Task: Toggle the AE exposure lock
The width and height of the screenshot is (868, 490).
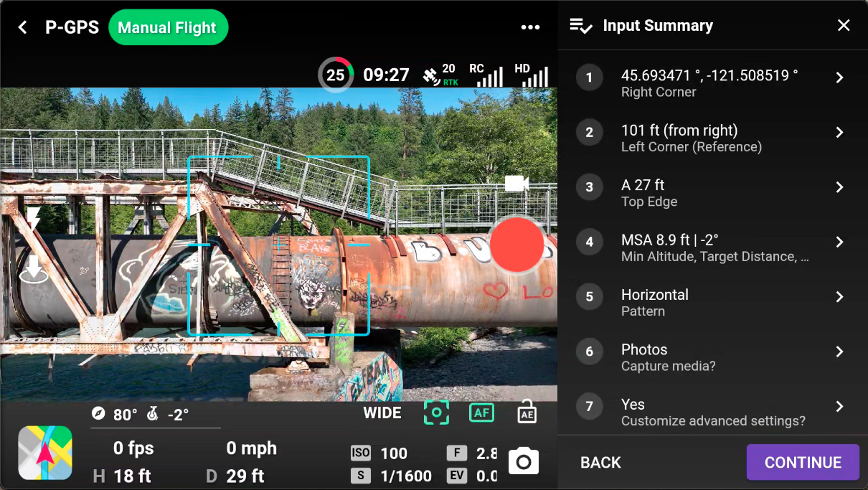Action: (527, 411)
